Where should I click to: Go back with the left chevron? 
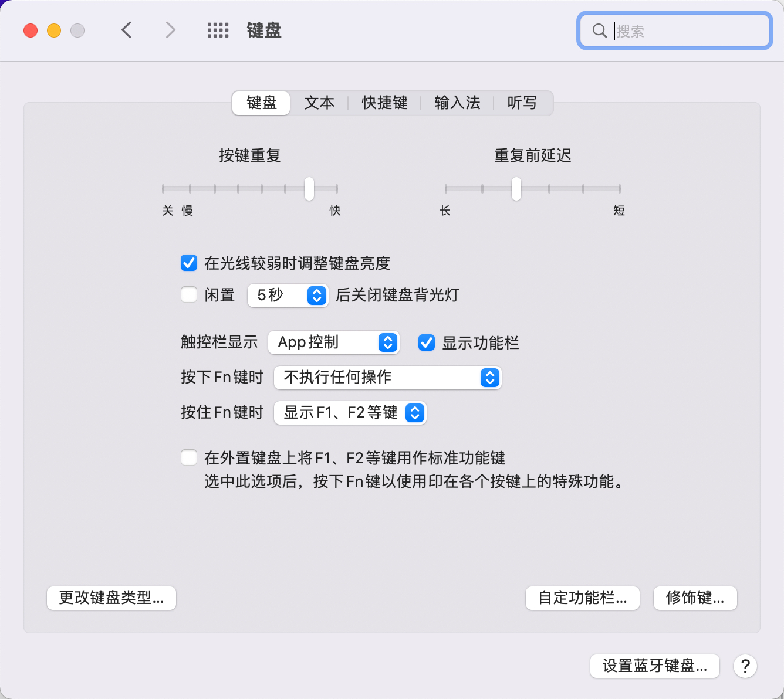tap(126, 30)
